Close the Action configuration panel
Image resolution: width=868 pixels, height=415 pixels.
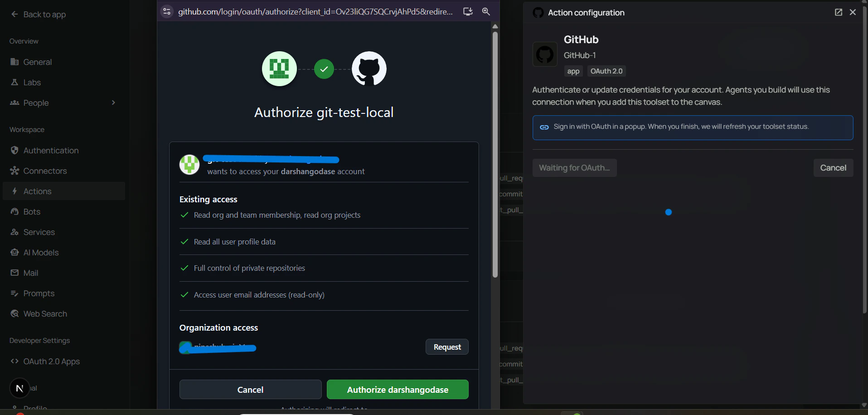[853, 12]
